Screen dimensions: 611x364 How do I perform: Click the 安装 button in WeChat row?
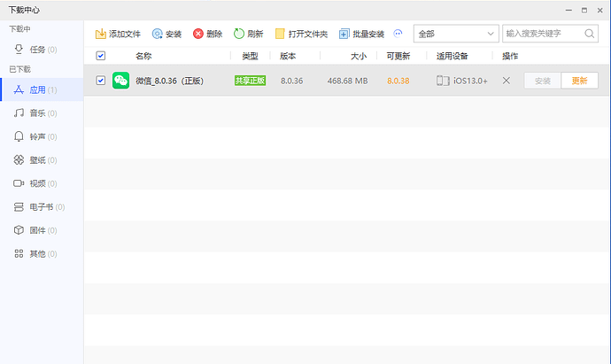pyautogui.click(x=542, y=81)
